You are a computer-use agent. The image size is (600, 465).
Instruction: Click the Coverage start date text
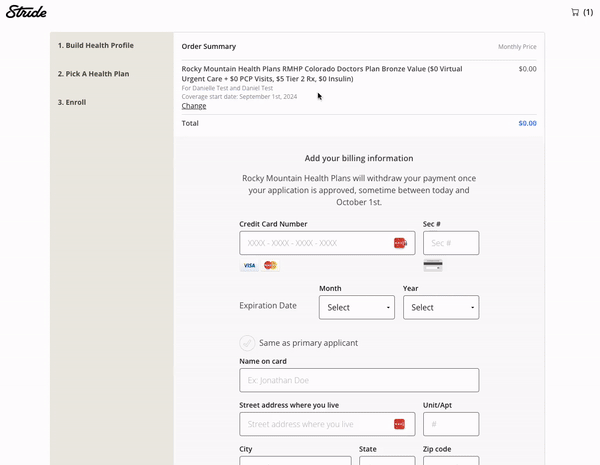[239, 96]
